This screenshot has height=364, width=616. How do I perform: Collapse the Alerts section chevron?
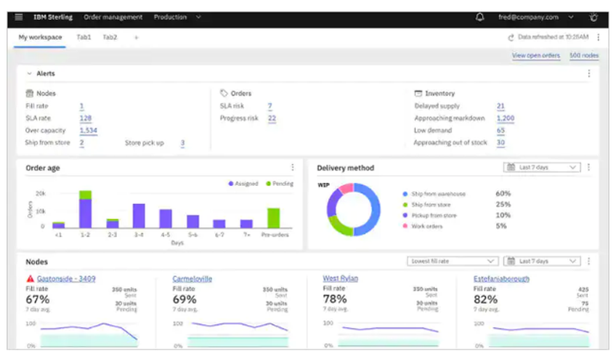point(30,73)
